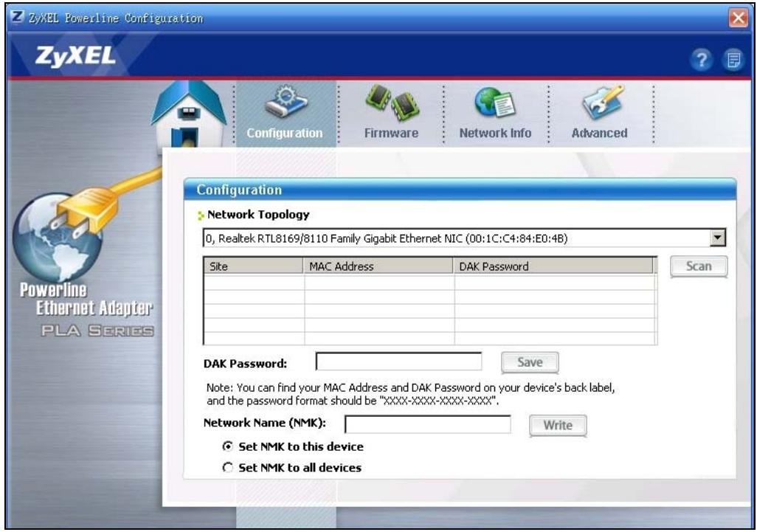Click the DAK Password: field label
Image resolution: width=757 pixels, height=532 pixels.
click(245, 364)
